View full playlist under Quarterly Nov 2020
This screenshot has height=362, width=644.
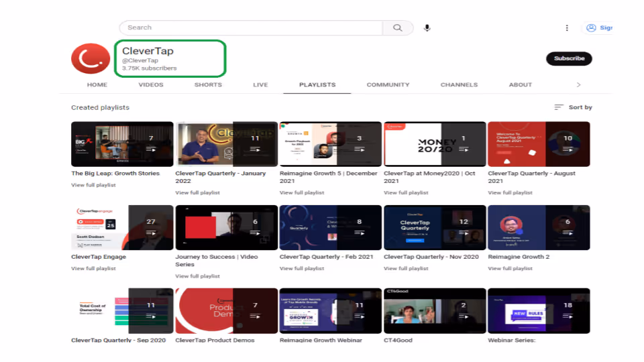pyautogui.click(x=407, y=268)
